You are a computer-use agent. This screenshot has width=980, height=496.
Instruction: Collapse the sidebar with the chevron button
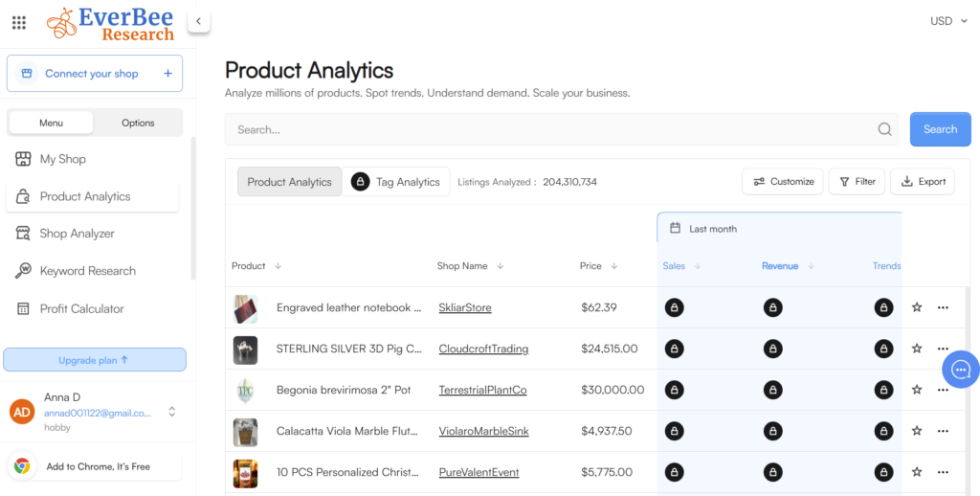[x=198, y=21]
